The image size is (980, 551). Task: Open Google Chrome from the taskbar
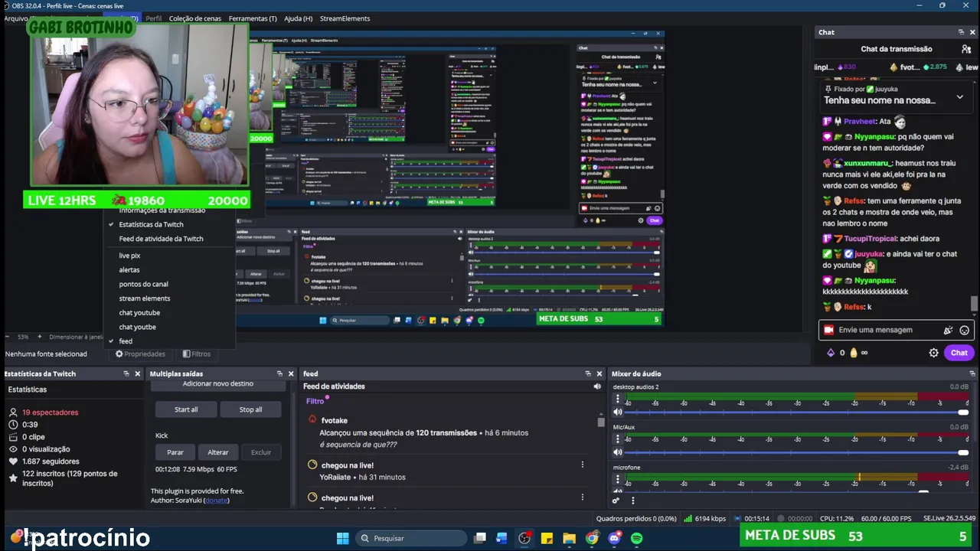592,538
